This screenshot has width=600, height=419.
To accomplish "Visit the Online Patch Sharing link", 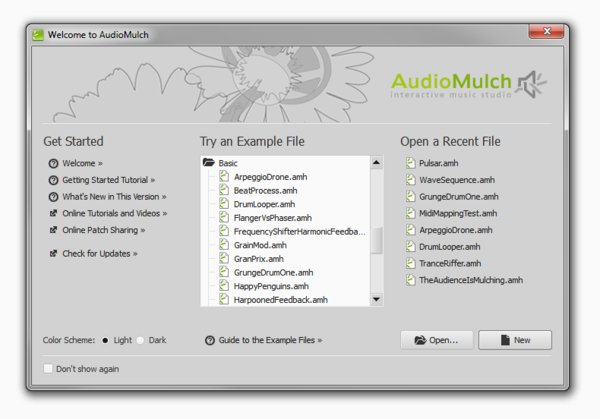I will (x=104, y=230).
